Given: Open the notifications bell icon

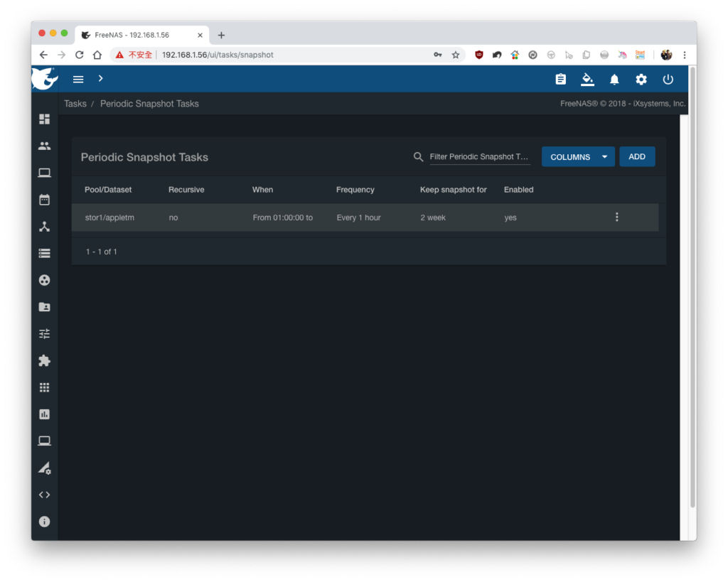Looking at the screenshot, I should click(614, 80).
